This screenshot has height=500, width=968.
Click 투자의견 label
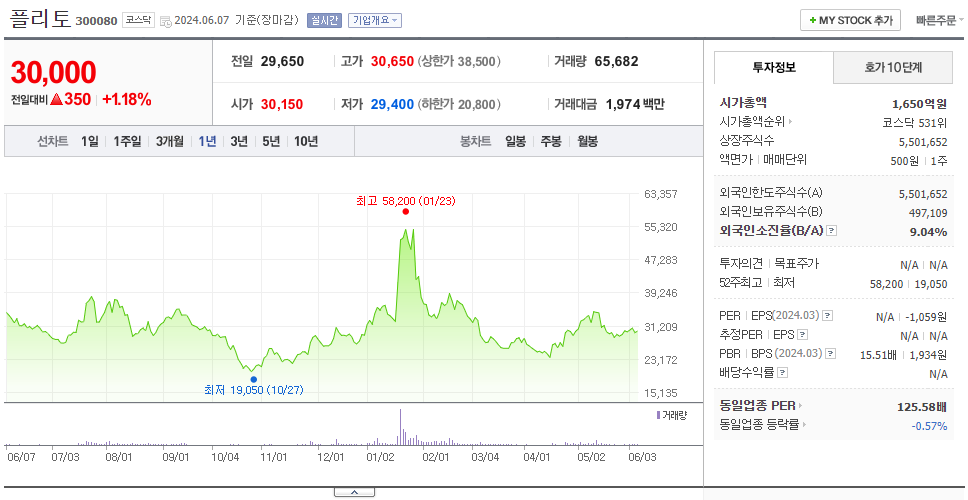pyautogui.click(x=741, y=264)
